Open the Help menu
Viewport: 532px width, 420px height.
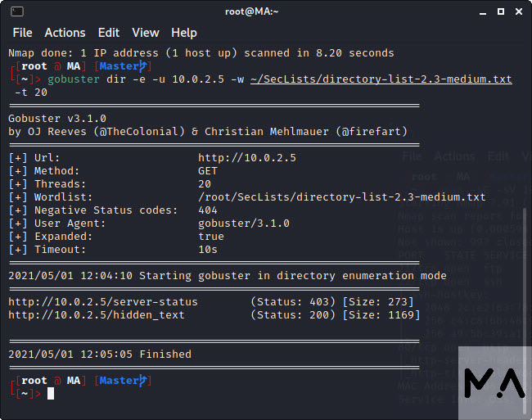[x=183, y=33]
